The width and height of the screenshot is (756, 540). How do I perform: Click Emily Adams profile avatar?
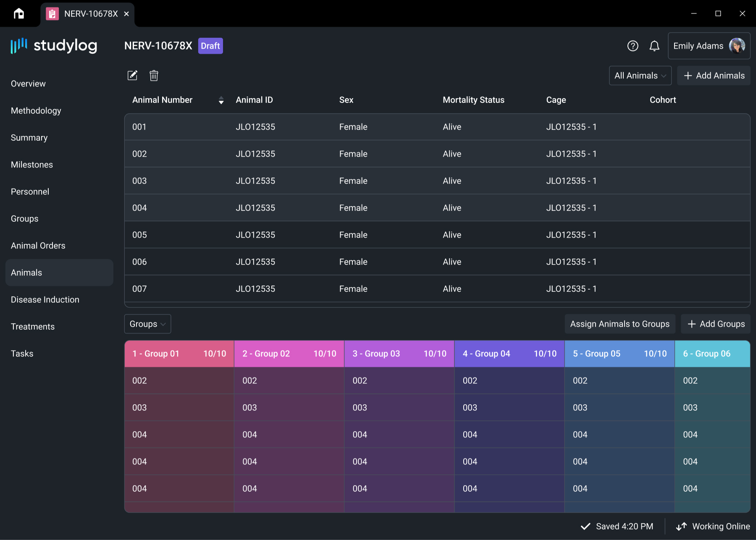[737, 46]
